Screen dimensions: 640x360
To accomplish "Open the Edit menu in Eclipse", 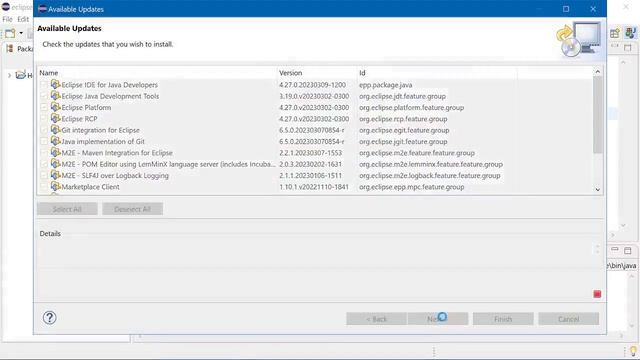I will pos(23,19).
